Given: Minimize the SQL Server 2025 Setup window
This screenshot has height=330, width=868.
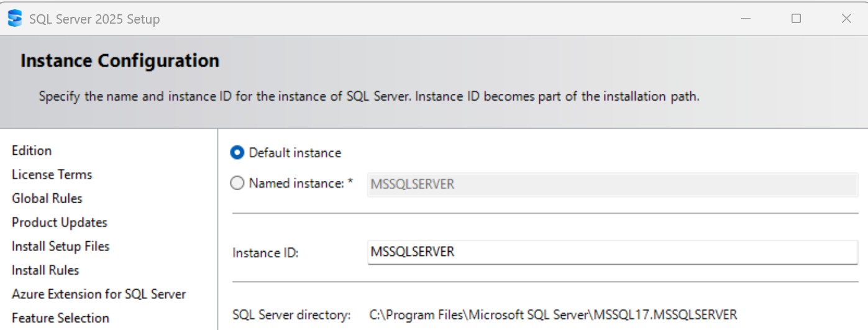Looking at the screenshot, I should 746,19.
